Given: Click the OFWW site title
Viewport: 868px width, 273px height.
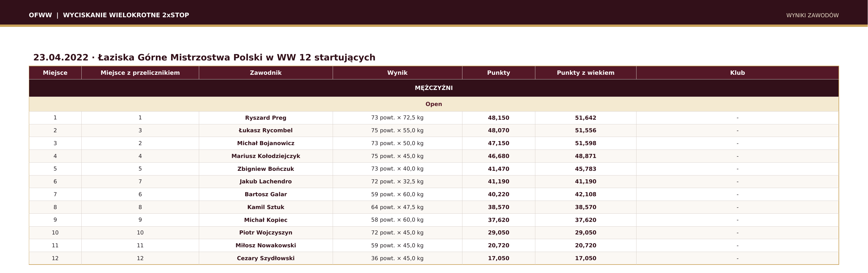Looking at the screenshot, I should 109,15.
